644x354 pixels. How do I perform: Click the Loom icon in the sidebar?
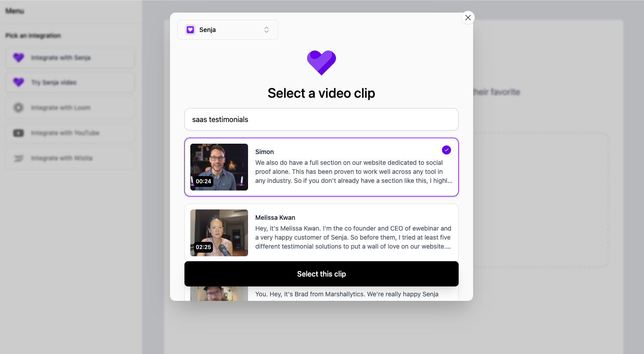click(x=18, y=108)
